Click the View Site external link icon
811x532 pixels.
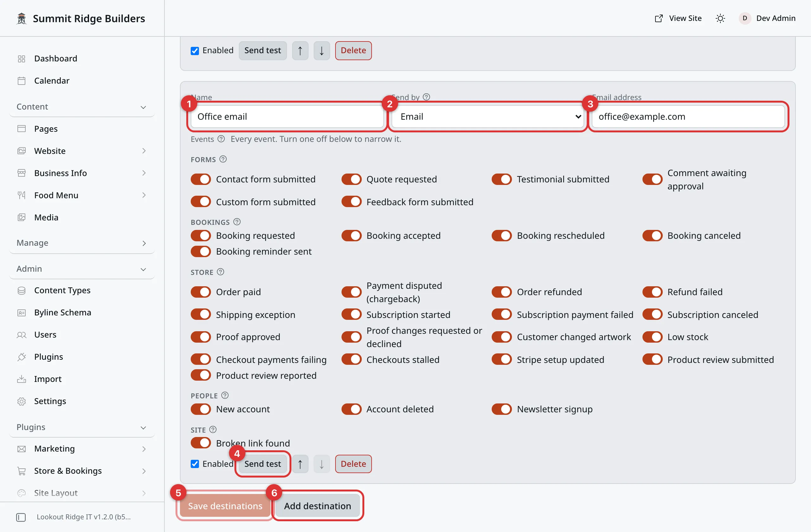pos(659,18)
